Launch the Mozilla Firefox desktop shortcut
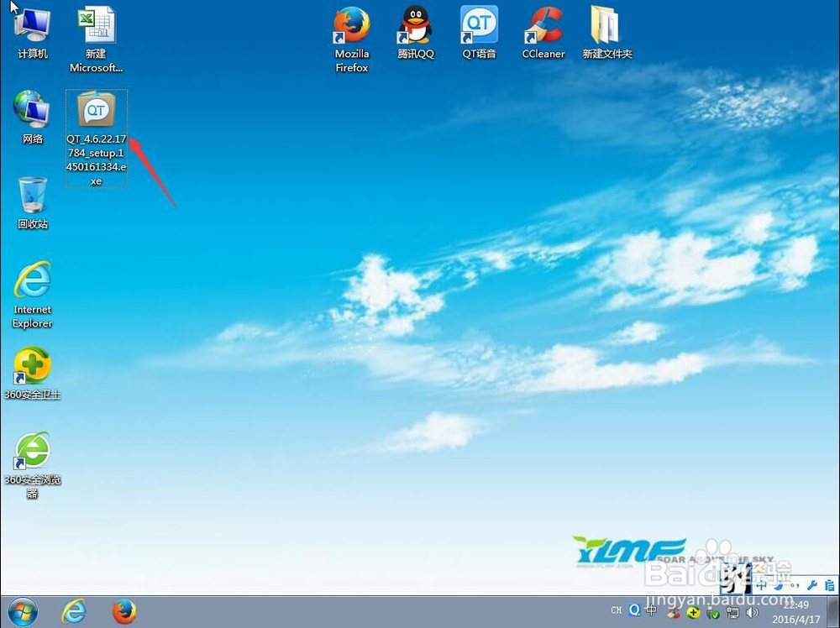The width and height of the screenshot is (840, 628). point(351,39)
